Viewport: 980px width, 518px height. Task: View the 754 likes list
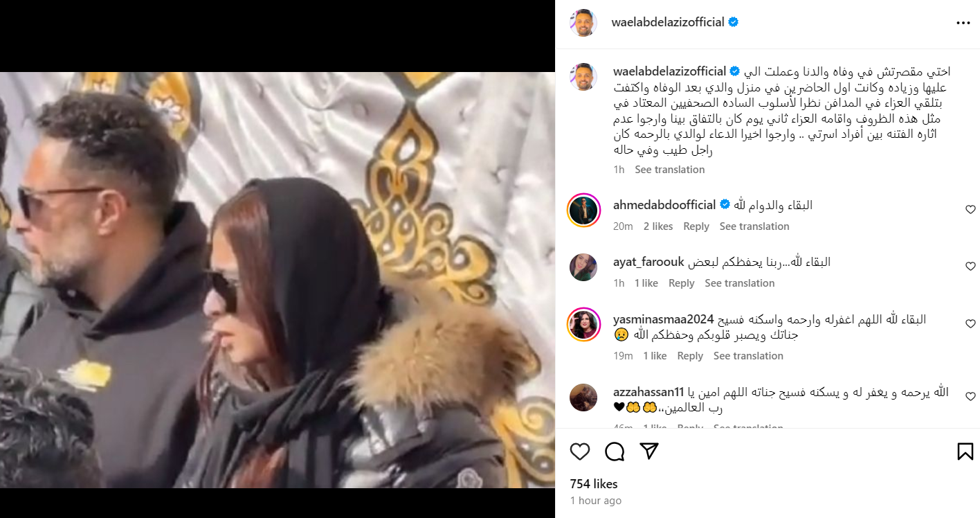[x=594, y=484]
